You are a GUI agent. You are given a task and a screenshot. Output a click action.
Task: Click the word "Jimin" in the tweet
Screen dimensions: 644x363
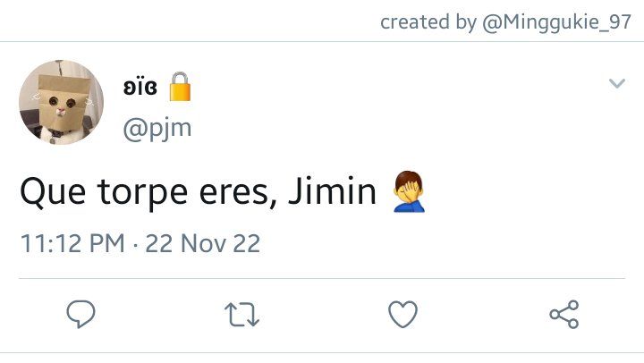pos(332,191)
